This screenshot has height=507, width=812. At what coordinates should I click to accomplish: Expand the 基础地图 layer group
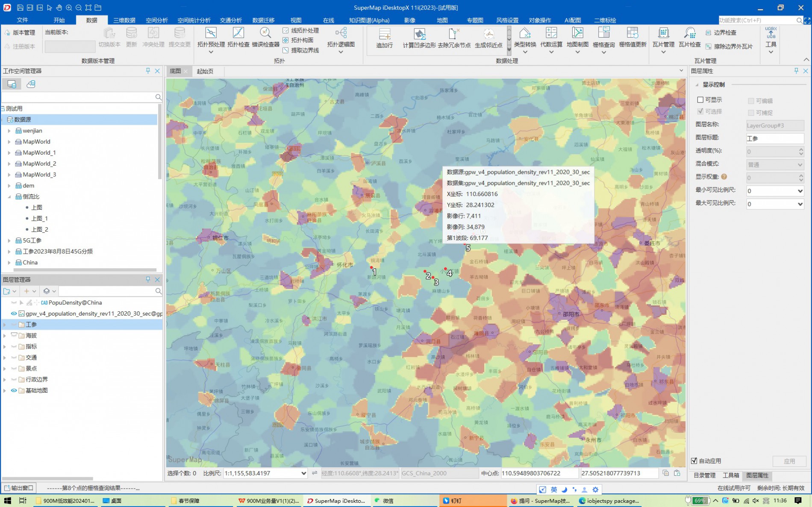coord(5,390)
